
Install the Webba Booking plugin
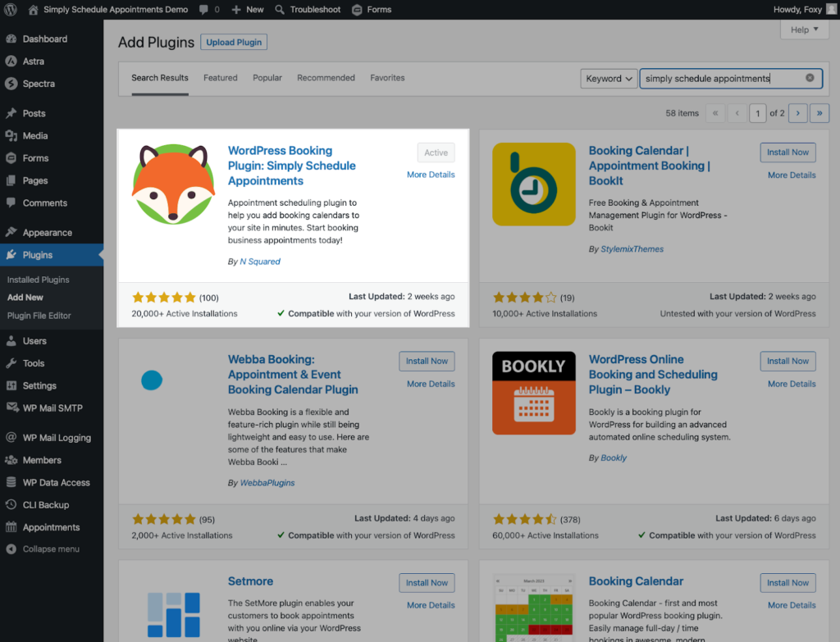(x=427, y=362)
